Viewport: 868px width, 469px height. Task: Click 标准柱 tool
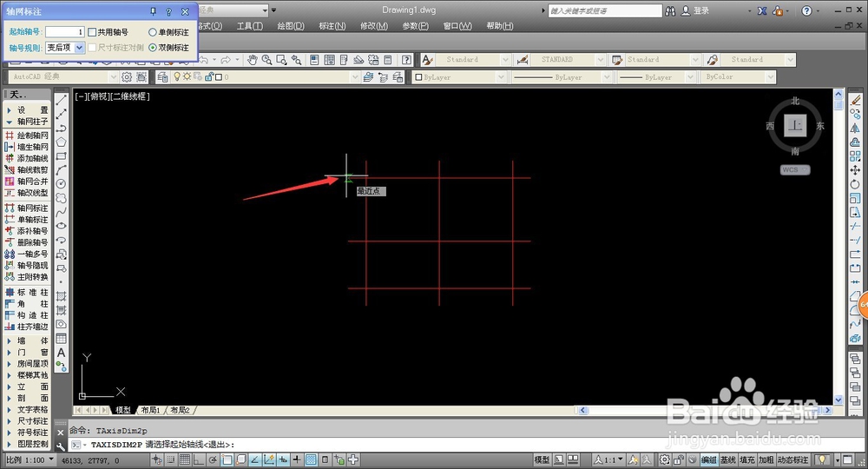tap(27, 293)
